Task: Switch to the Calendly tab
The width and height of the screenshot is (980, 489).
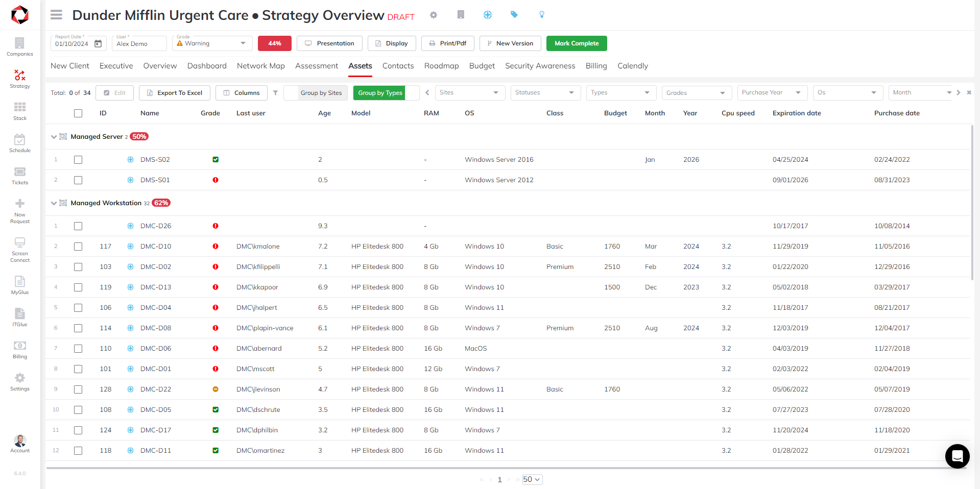Action: pyautogui.click(x=633, y=66)
